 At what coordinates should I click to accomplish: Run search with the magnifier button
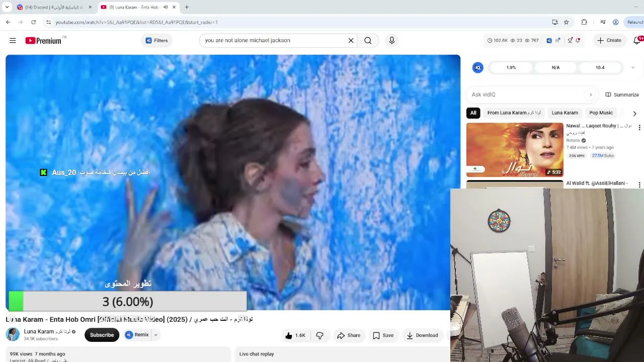(x=368, y=41)
